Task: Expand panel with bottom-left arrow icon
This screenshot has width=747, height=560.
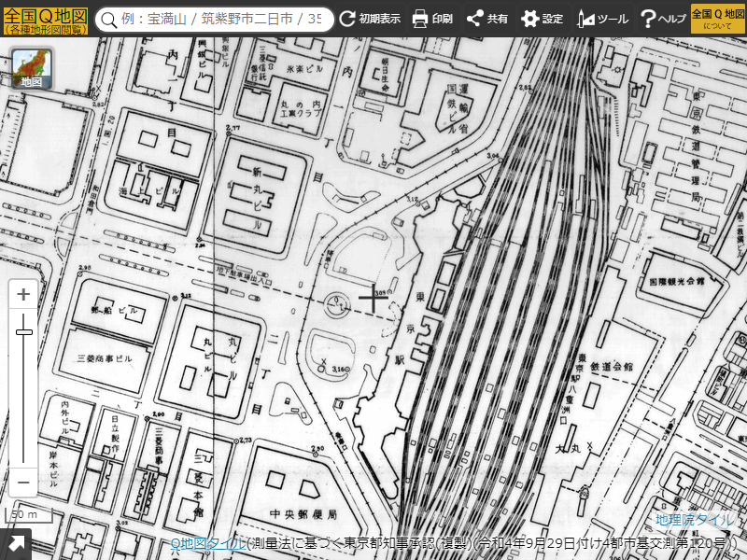Action: tap(16, 544)
